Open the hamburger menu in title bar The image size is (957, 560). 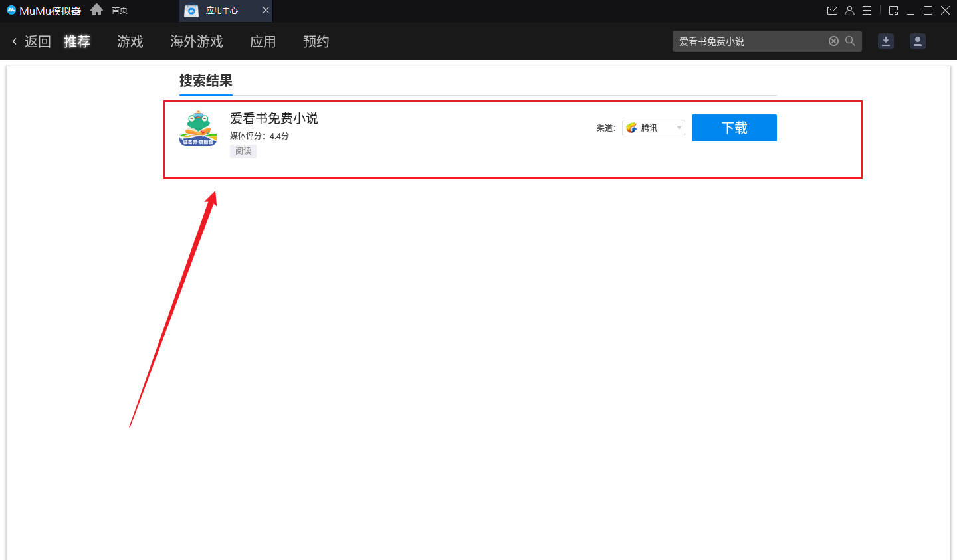[867, 11]
